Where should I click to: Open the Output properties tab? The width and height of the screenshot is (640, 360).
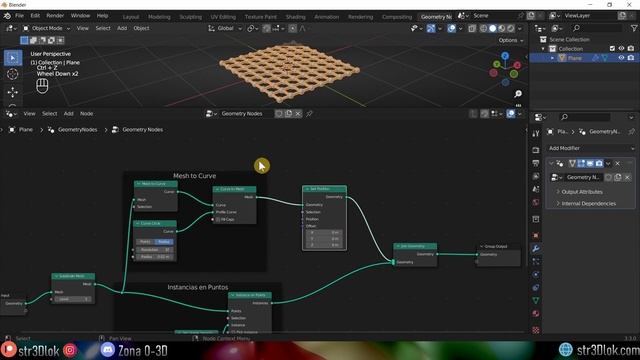(x=536, y=163)
